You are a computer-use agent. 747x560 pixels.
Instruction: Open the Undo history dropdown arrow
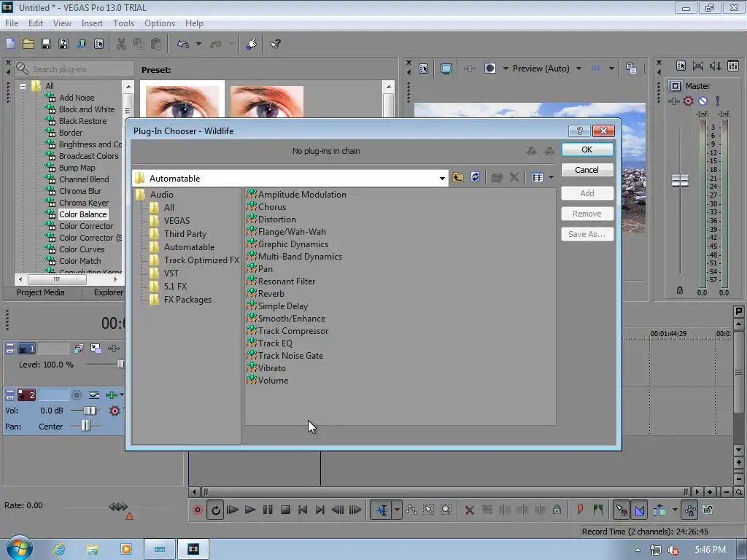click(x=198, y=44)
